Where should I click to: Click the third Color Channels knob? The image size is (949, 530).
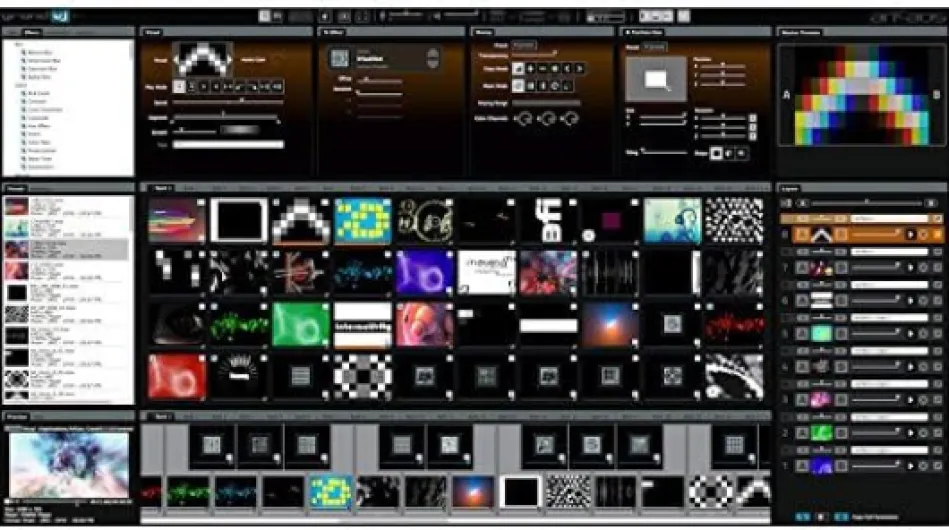[x=570, y=119]
